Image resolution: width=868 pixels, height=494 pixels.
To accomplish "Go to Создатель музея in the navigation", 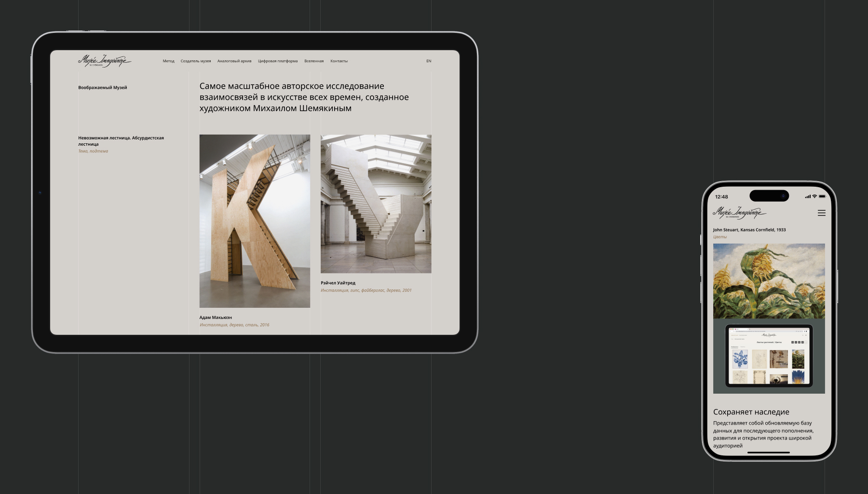I will point(196,61).
